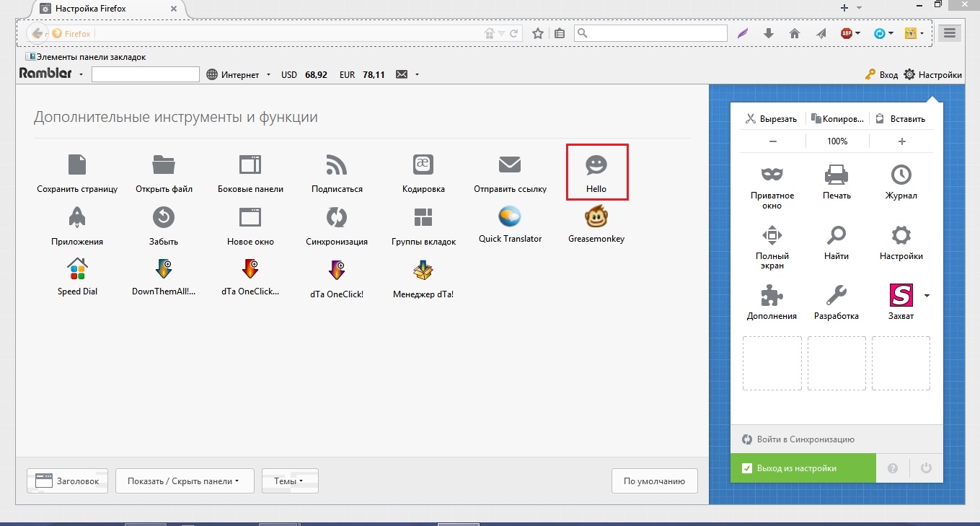
Task: Click the bookmark star icon
Action: click(538, 33)
